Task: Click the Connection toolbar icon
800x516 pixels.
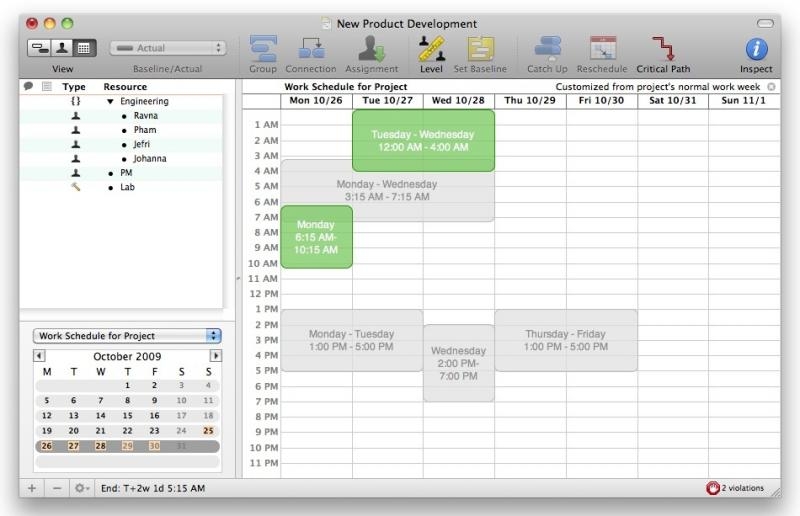Action: pos(311,50)
